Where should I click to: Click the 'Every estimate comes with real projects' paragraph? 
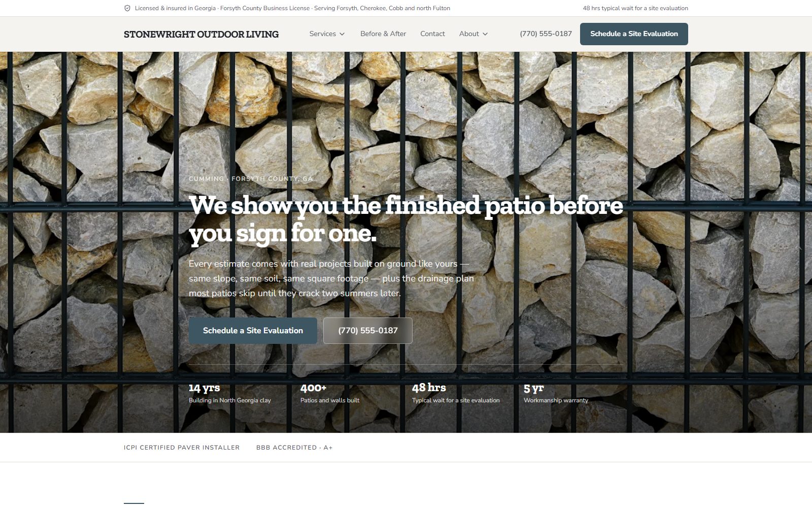(x=331, y=278)
